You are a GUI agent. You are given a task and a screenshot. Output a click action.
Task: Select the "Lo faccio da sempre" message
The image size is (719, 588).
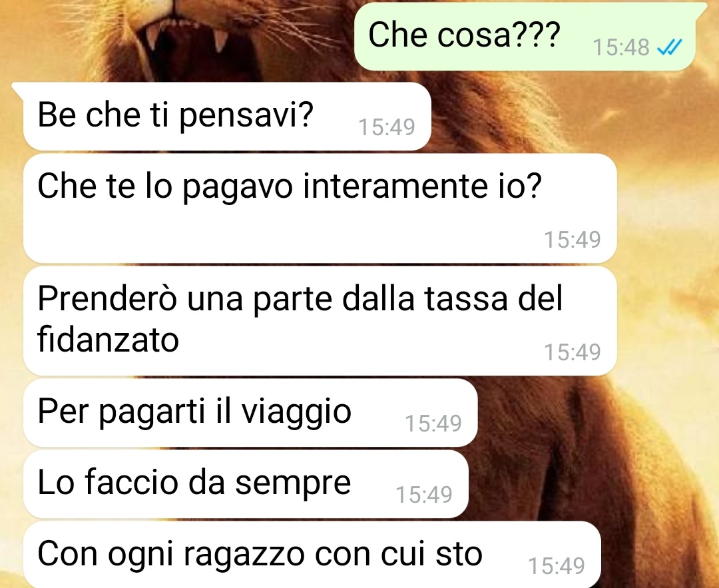pyautogui.click(x=246, y=484)
